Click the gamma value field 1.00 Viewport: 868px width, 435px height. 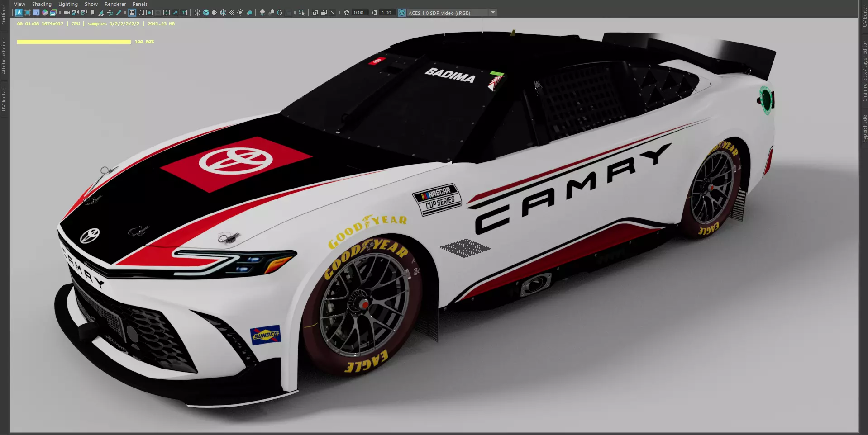387,13
